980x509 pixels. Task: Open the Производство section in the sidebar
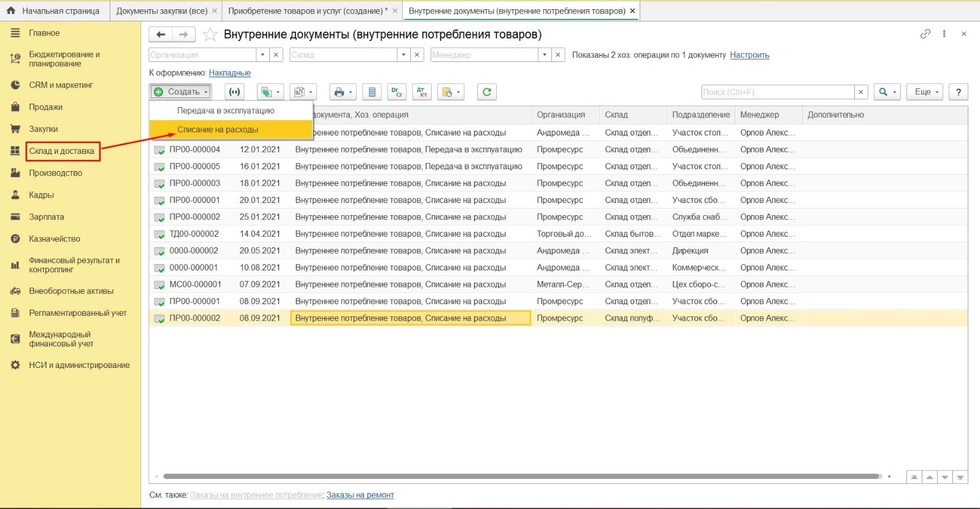[55, 174]
